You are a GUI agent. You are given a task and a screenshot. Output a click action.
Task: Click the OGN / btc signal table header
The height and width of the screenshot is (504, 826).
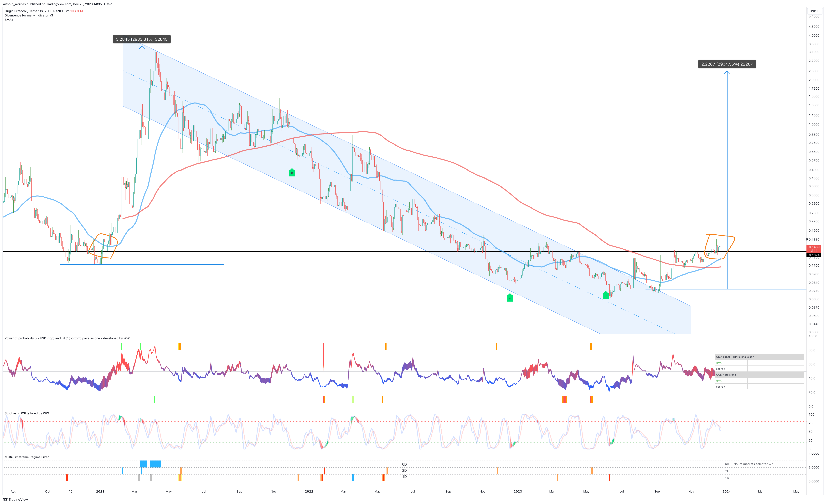coord(759,375)
